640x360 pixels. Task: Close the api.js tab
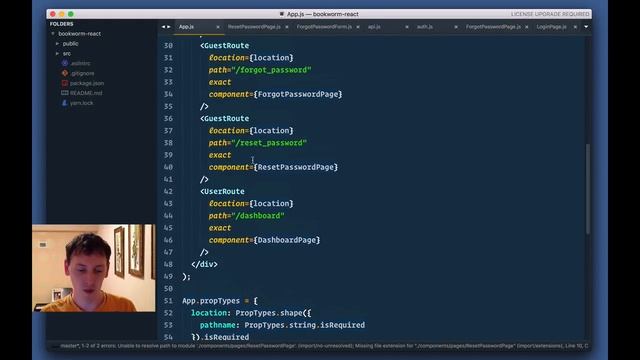[x=407, y=27]
